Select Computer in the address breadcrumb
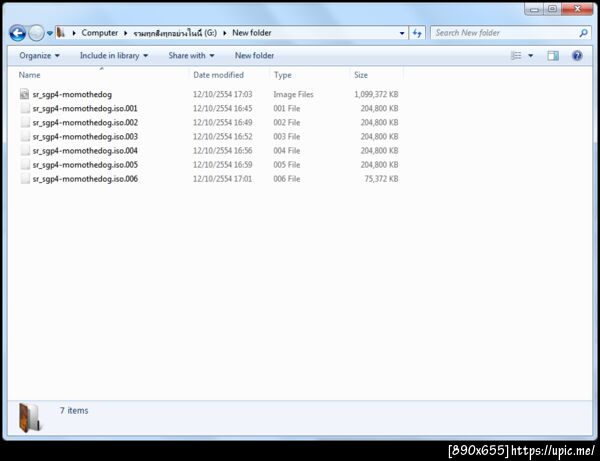 pyautogui.click(x=99, y=33)
